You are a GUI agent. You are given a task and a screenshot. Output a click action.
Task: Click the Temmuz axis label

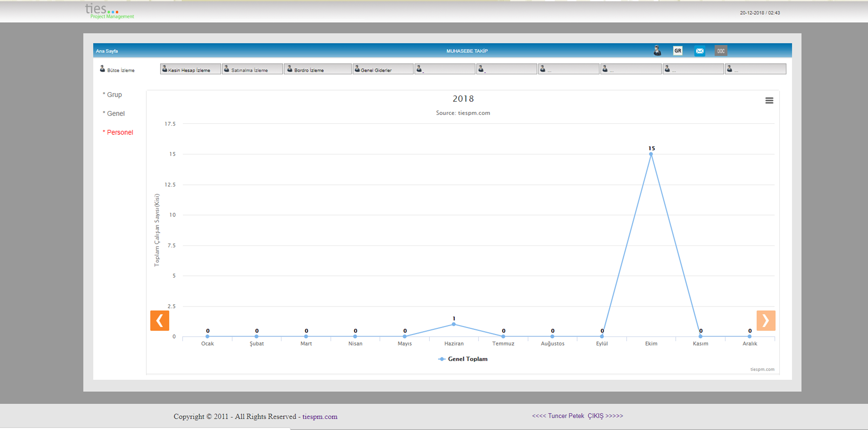(x=503, y=344)
